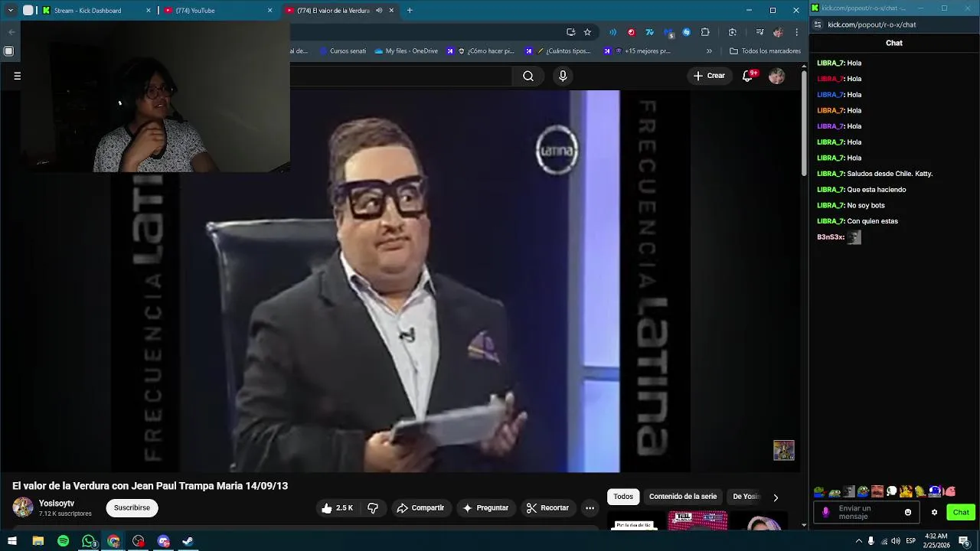This screenshot has height=551, width=980.
Task: Click the Suscribirse button
Action: coord(132,508)
